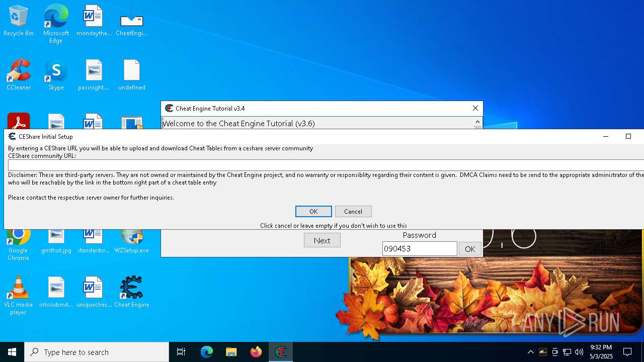Viewport: 644px width, 362px height.
Task: Click Next in Cheat Engine Tutorial
Action: tap(322, 240)
